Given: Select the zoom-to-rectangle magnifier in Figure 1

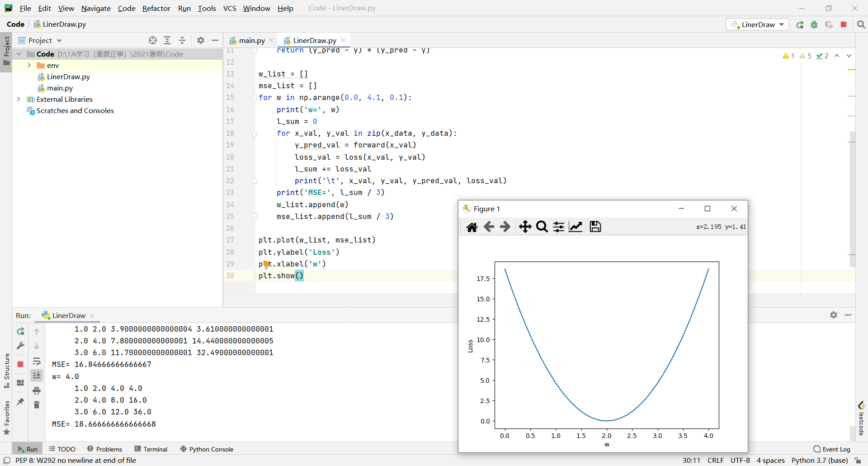Looking at the screenshot, I should click(542, 227).
